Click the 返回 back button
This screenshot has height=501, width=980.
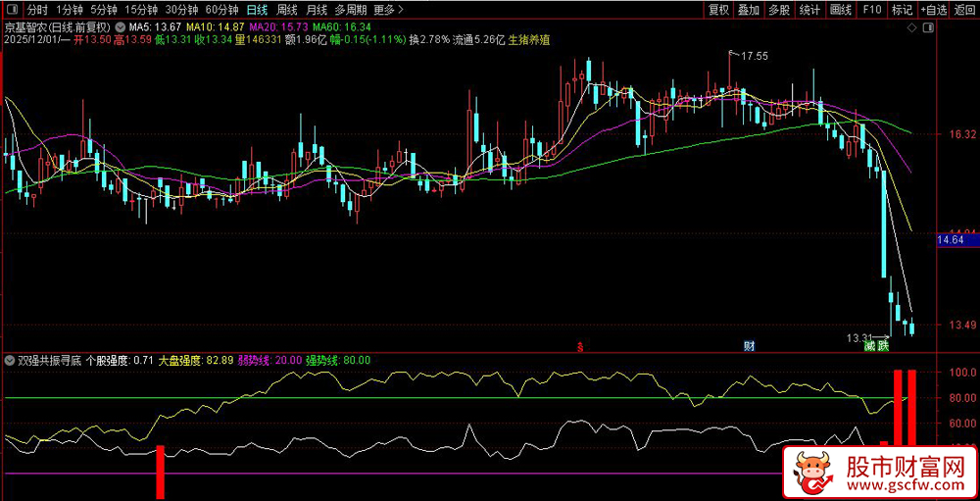click(x=964, y=10)
